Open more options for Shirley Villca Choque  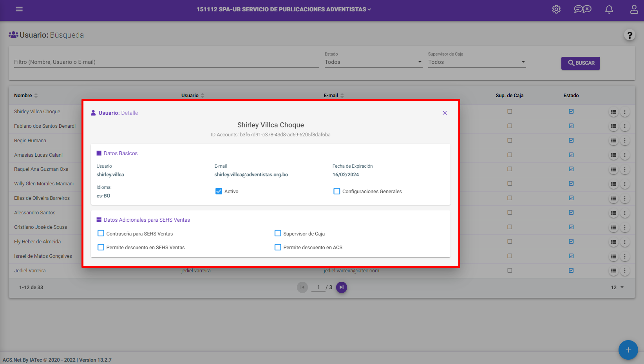[625, 112]
